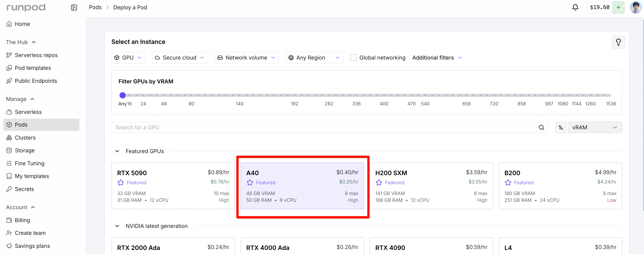Open the Secure cloud dropdown
This screenshot has height=254, width=644.
pyautogui.click(x=180, y=58)
